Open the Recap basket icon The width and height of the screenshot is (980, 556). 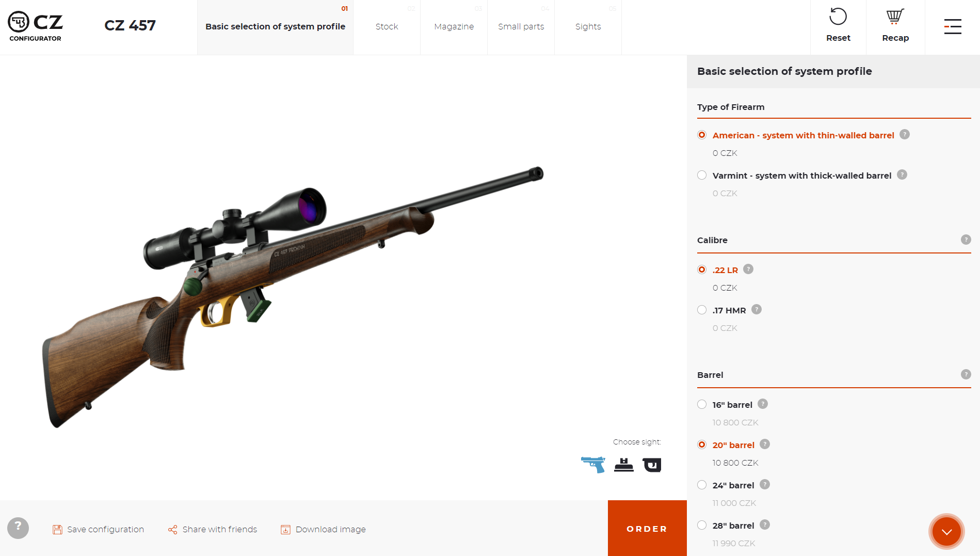[895, 17]
